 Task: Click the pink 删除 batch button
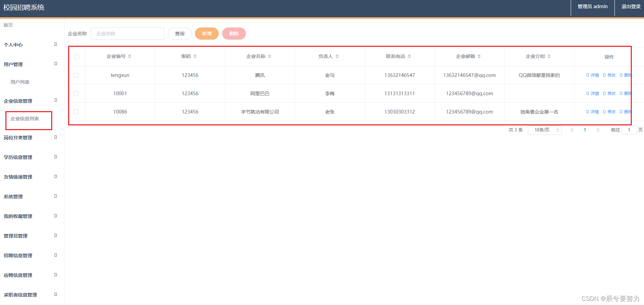click(x=234, y=34)
